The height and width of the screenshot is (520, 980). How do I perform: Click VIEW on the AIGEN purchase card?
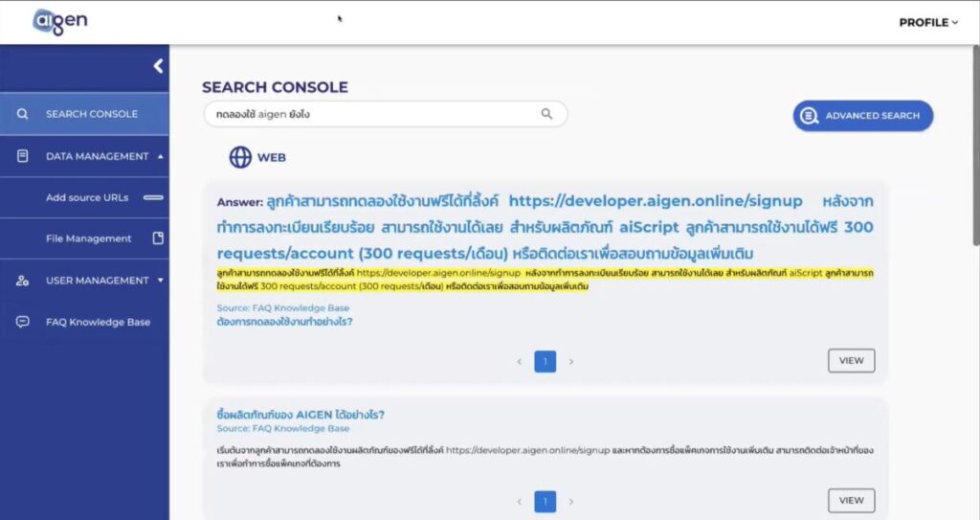[x=851, y=500]
